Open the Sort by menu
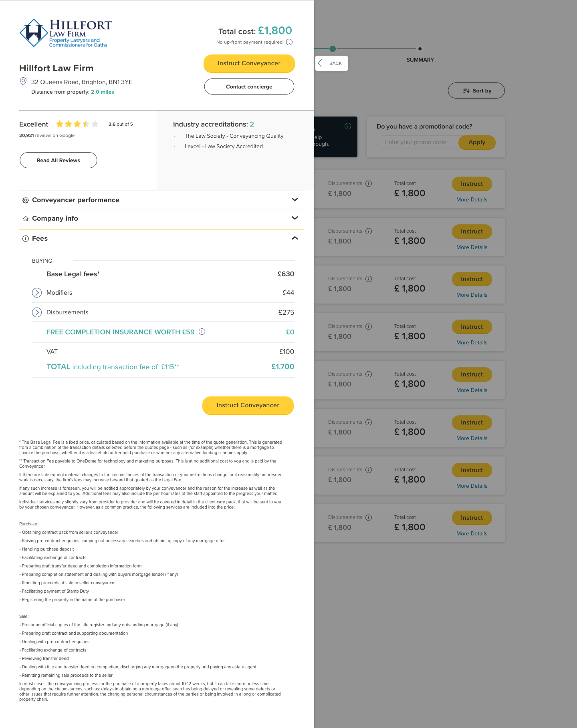This screenshot has height=728, width=577. click(x=476, y=90)
